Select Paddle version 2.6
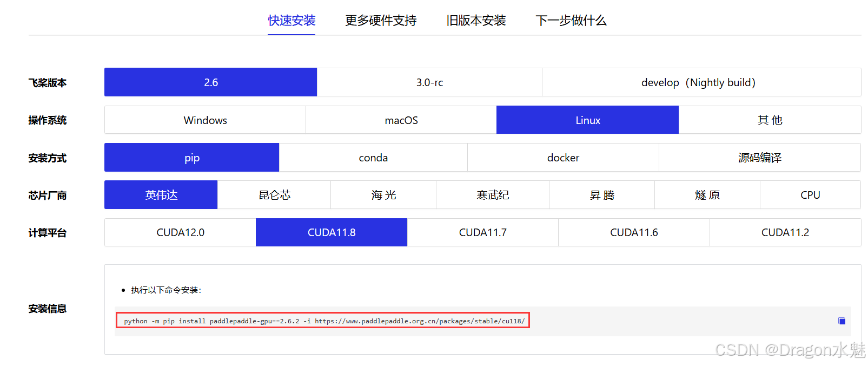Viewport: 868px width, 365px height. click(210, 82)
